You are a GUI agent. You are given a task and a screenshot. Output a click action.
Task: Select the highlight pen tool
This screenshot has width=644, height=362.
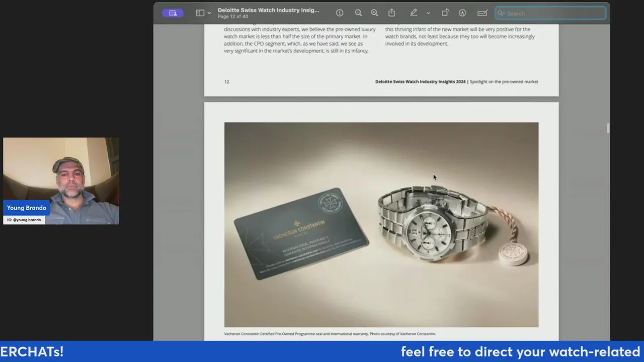414,13
